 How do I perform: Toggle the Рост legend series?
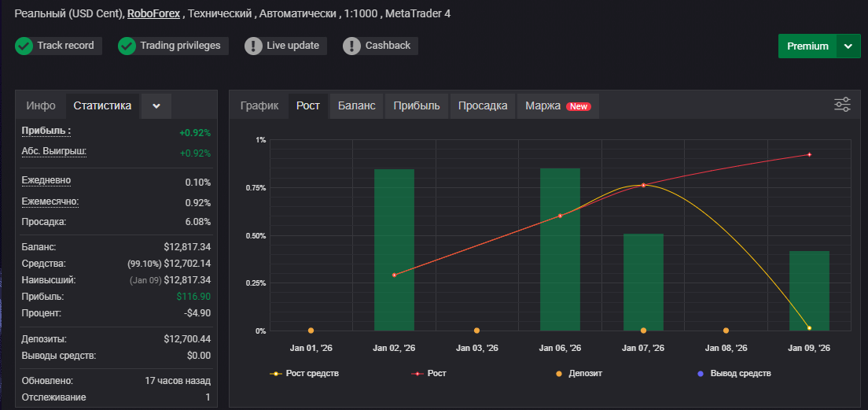(x=428, y=374)
